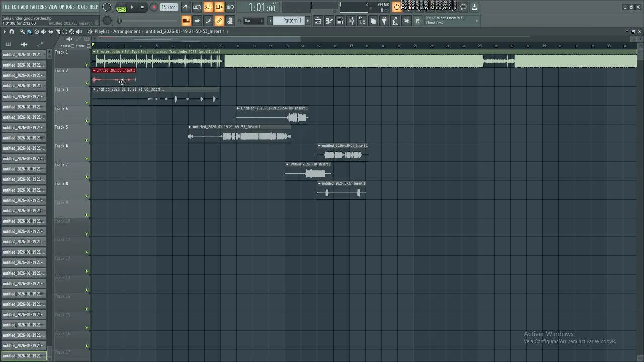The width and height of the screenshot is (644, 362).
Task: Click Playlist - Arrangement breadcrumb
Action: point(117,32)
